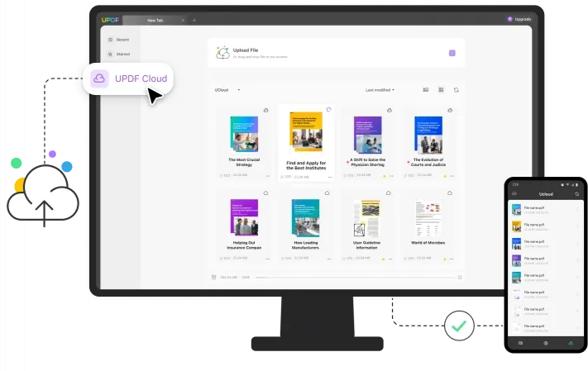Click cloud icon on A Shift to Solve card

(x=390, y=110)
